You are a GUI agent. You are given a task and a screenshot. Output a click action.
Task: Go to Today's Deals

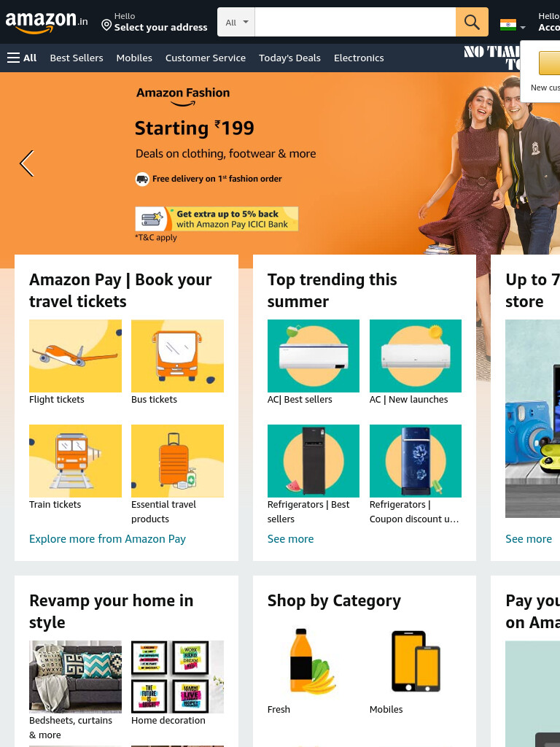[289, 58]
